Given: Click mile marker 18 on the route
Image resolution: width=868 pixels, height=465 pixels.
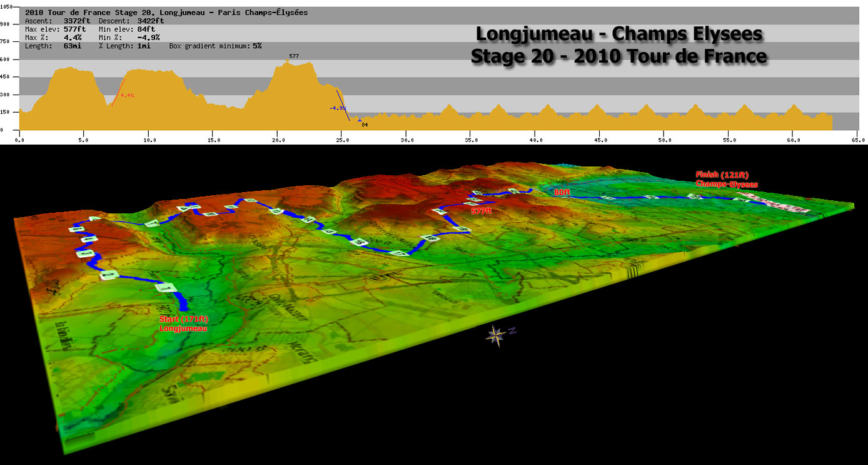Looking at the screenshot, I should point(429,238).
